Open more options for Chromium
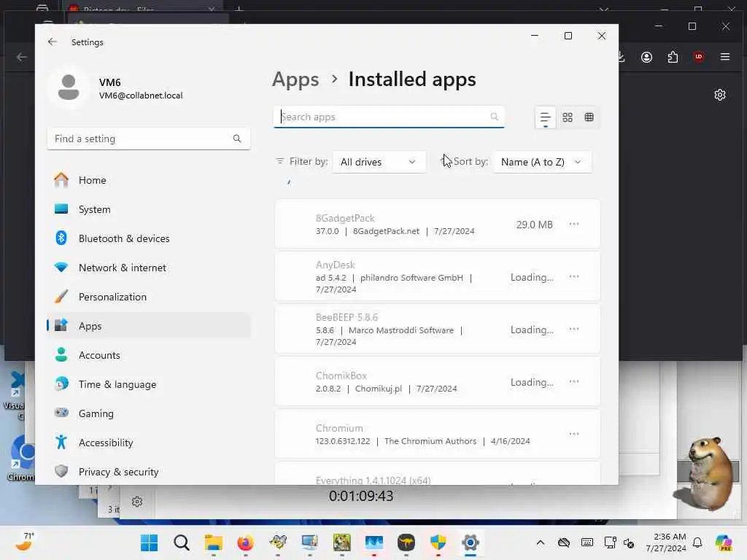The height and width of the screenshot is (560, 747). (574, 434)
